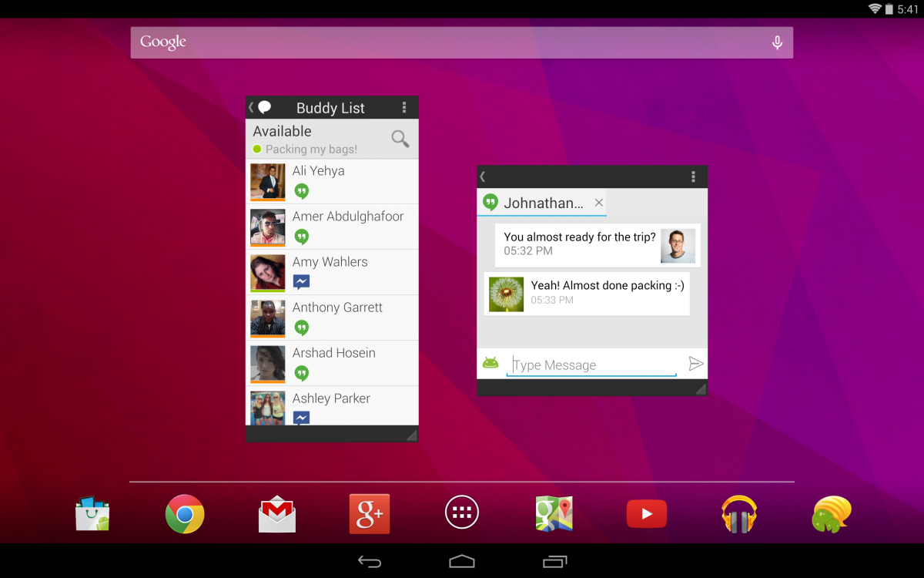Open the Buddy List overflow menu
The height and width of the screenshot is (578, 924).
click(x=404, y=108)
